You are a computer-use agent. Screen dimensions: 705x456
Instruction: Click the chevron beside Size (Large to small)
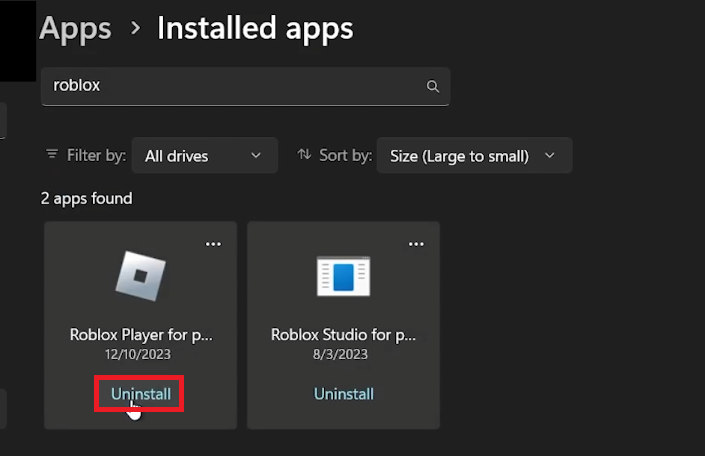point(549,156)
